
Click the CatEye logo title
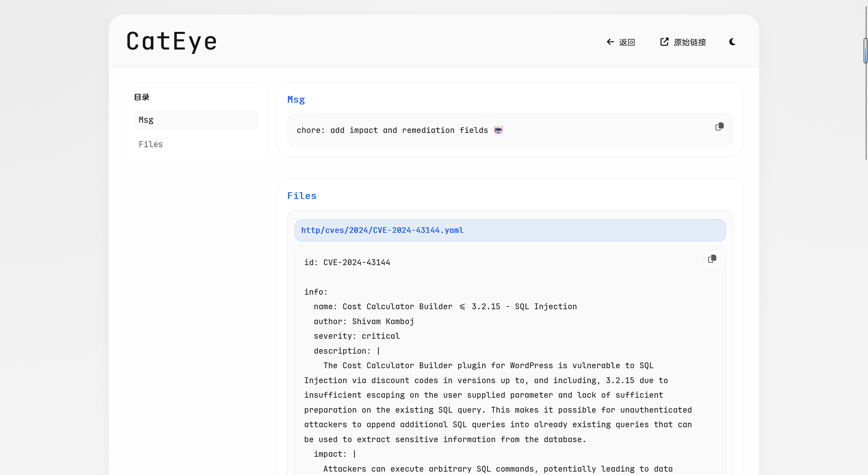tap(172, 41)
